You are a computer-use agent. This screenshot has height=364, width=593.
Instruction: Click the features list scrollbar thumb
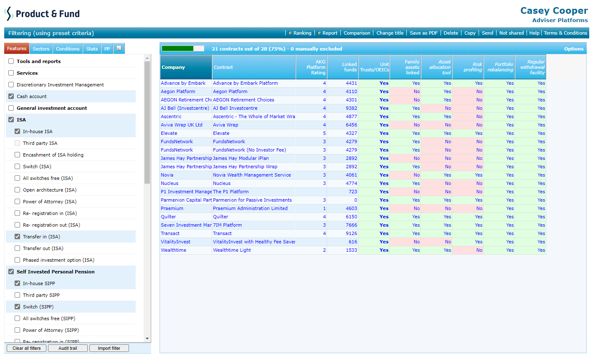click(147, 122)
